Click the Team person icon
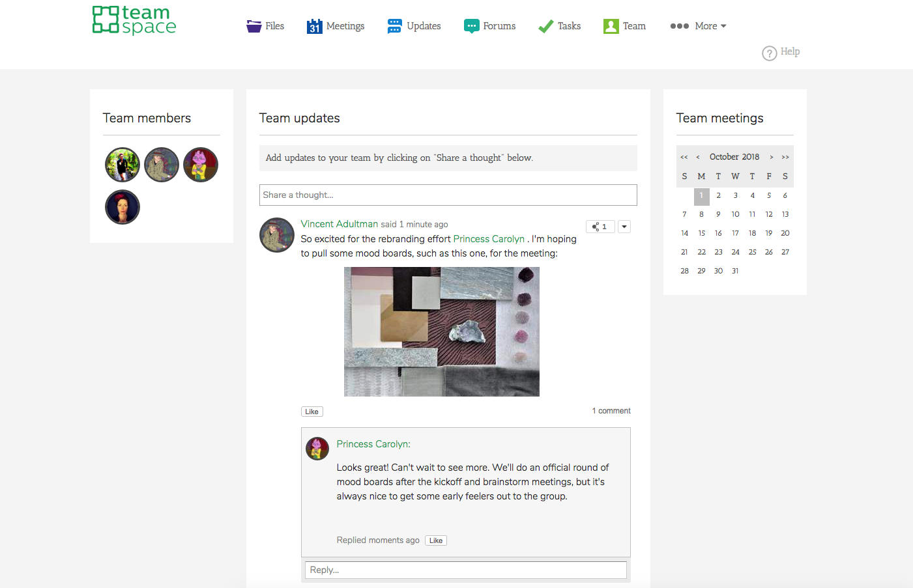 (x=611, y=26)
